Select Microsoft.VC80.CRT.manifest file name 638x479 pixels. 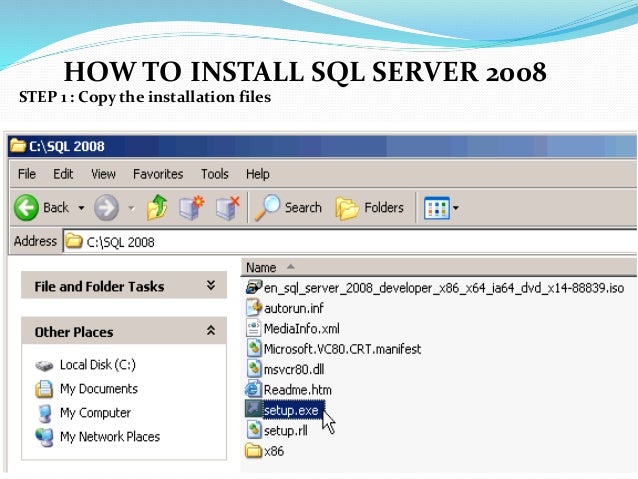342,349
